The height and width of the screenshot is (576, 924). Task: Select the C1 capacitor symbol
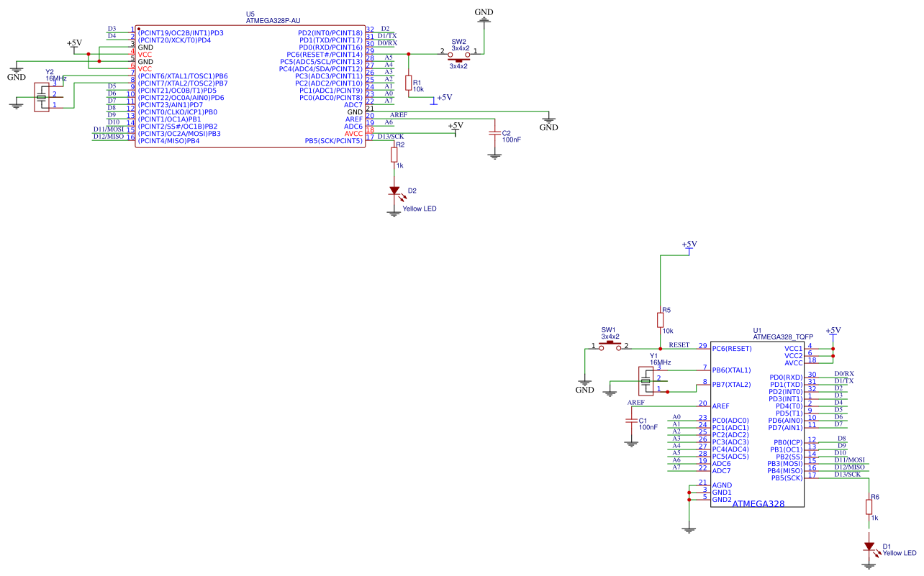[632, 420]
